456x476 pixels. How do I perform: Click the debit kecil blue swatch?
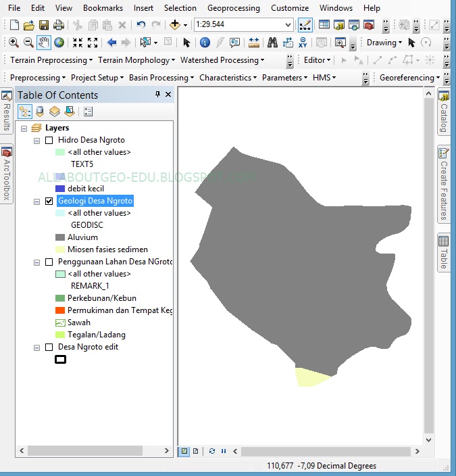coord(60,189)
